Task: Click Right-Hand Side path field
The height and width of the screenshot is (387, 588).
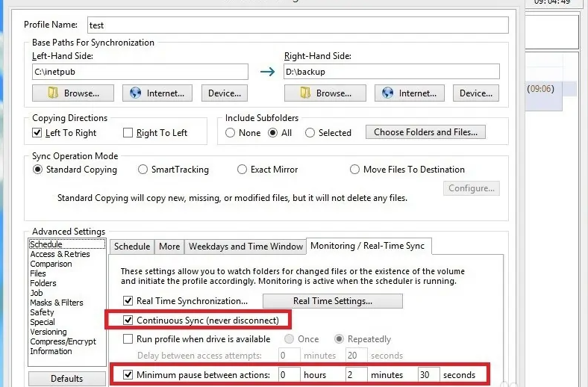Action: [392, 71]
